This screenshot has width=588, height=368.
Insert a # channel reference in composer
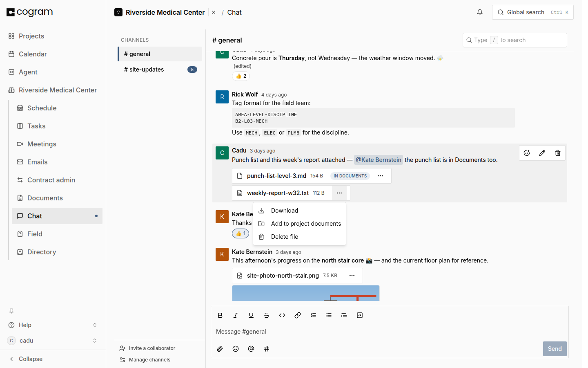267,349
